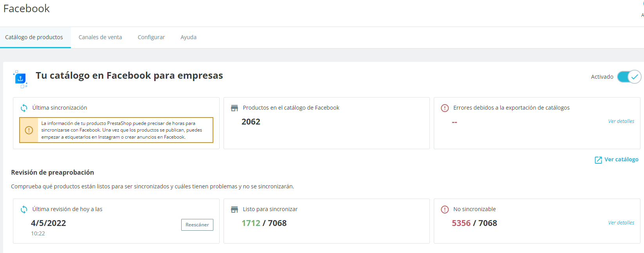Click Ver detalles for No sincronizable products
Viewport: 644px width, 253px height.
point(621,223)
